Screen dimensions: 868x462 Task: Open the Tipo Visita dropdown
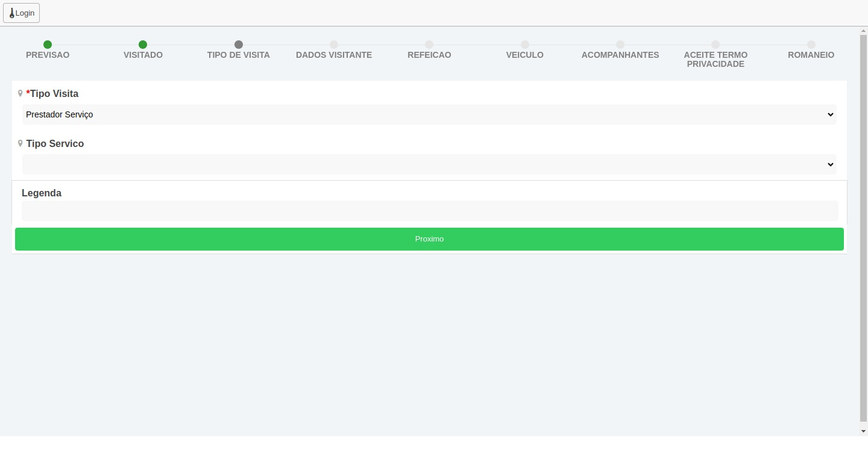click(429, 114)
